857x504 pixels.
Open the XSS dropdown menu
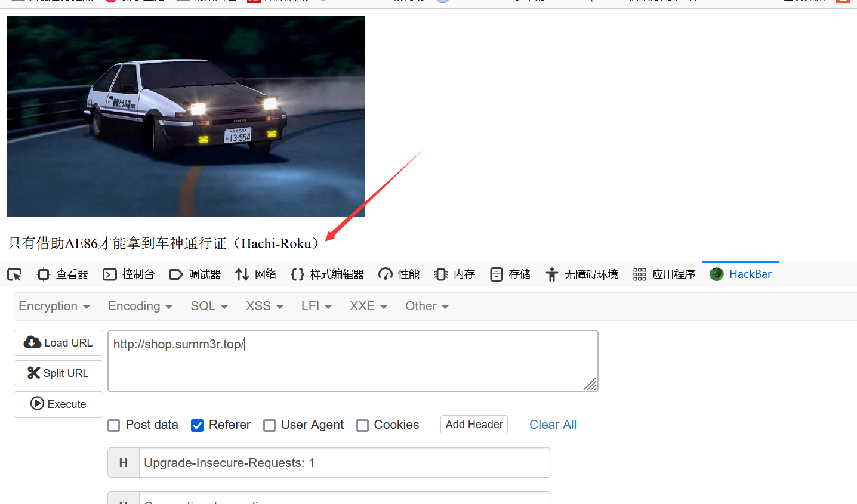point(264,306)
